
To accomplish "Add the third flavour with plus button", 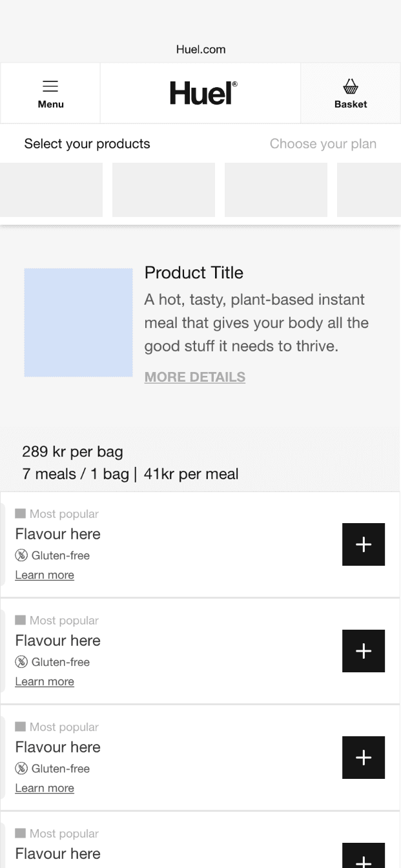I will pos(364,758).
